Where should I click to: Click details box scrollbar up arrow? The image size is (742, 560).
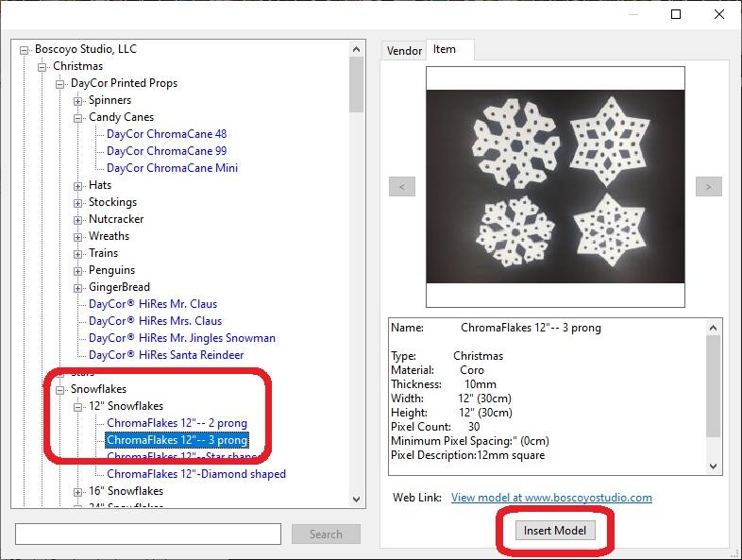pos(713,328)
